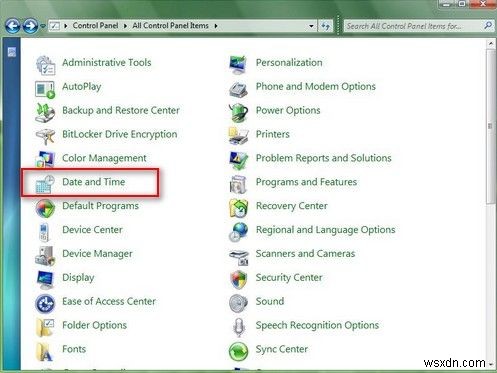Expand the address bar history dropdown
The height and width of the screenshot is (373, 497).
click(311, 26)
